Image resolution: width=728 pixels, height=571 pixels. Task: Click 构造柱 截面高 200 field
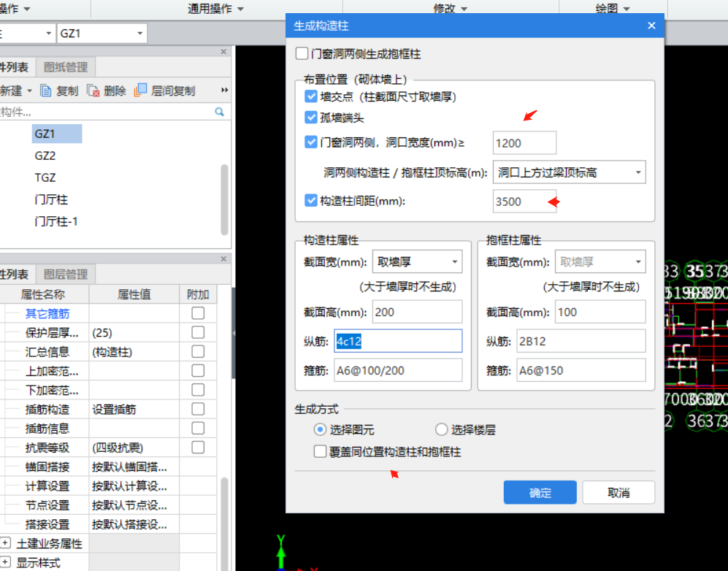(x=417, y=312)
